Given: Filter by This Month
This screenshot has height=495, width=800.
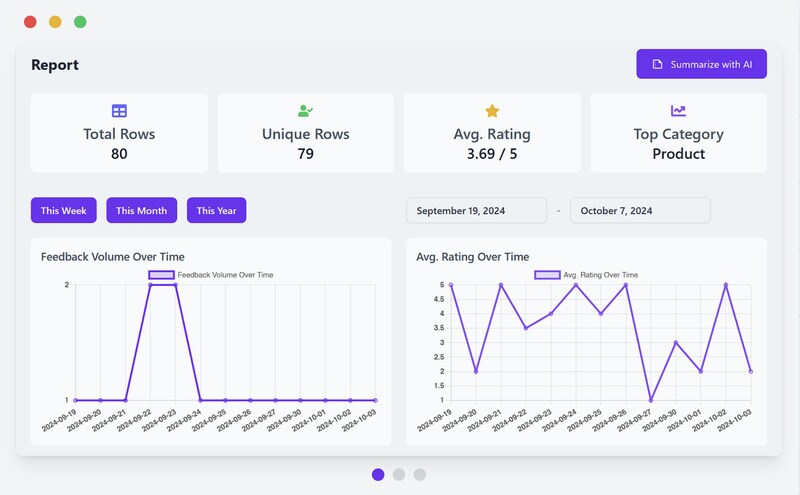Looking at the screenshot, I should pyautogui.click(x=141, y=210).
